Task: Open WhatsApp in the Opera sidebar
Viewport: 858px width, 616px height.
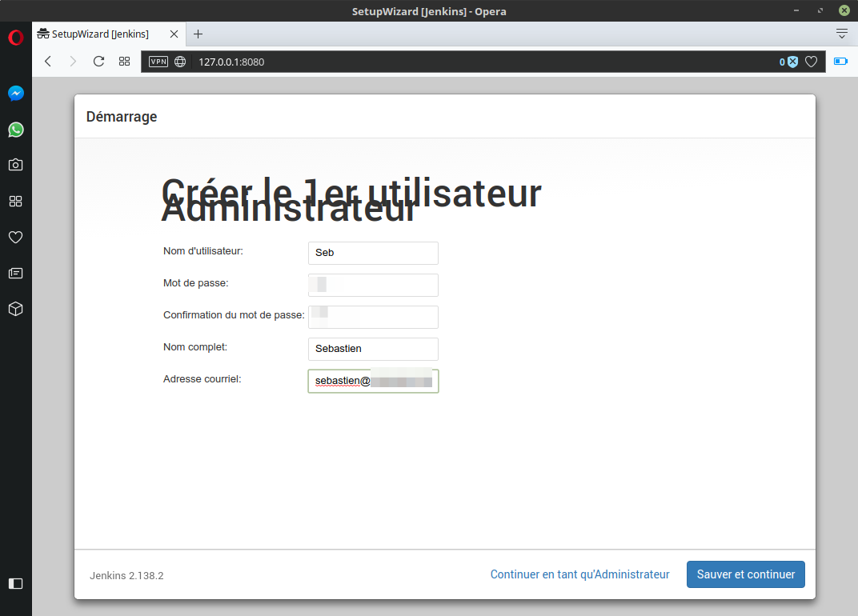Action: 16,130
